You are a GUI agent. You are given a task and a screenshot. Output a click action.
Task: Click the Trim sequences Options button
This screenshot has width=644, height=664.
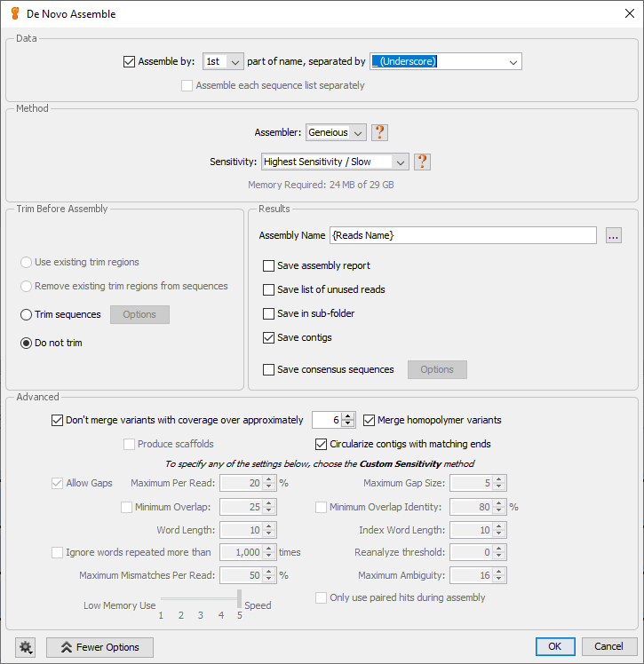pyautogui.click(x=139, y=314)
